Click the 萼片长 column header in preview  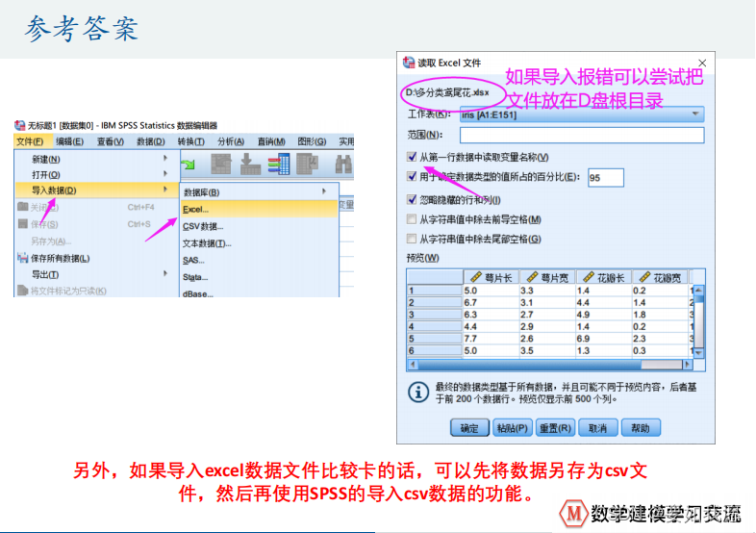coord(491,277)
